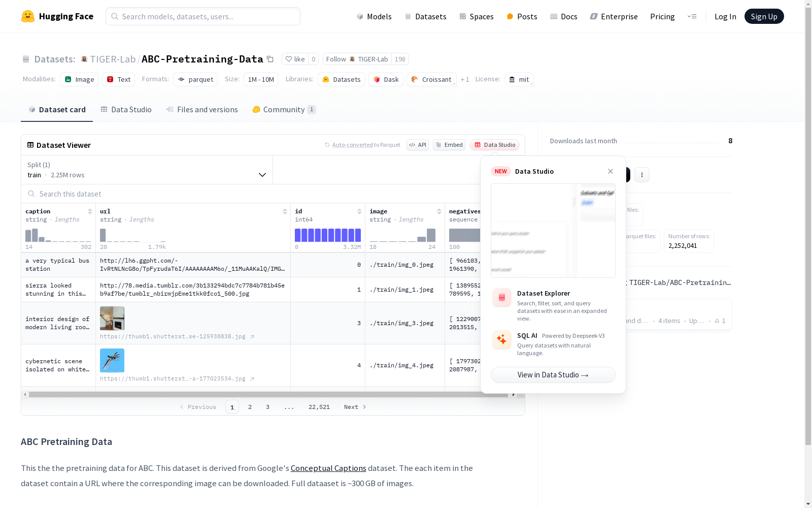Click the SQL AI sparkle icon
The image size is (812, 508).
(x=502, y=339)
